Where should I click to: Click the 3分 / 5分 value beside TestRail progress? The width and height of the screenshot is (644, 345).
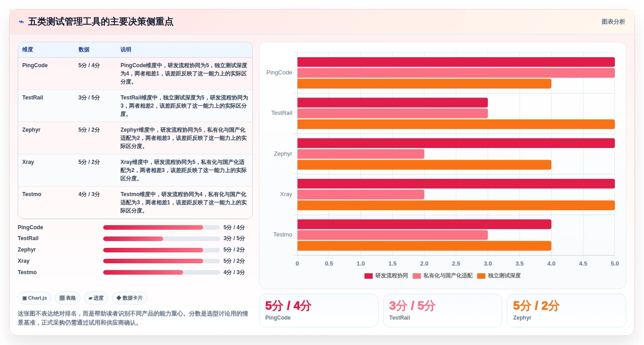[234, 239]
